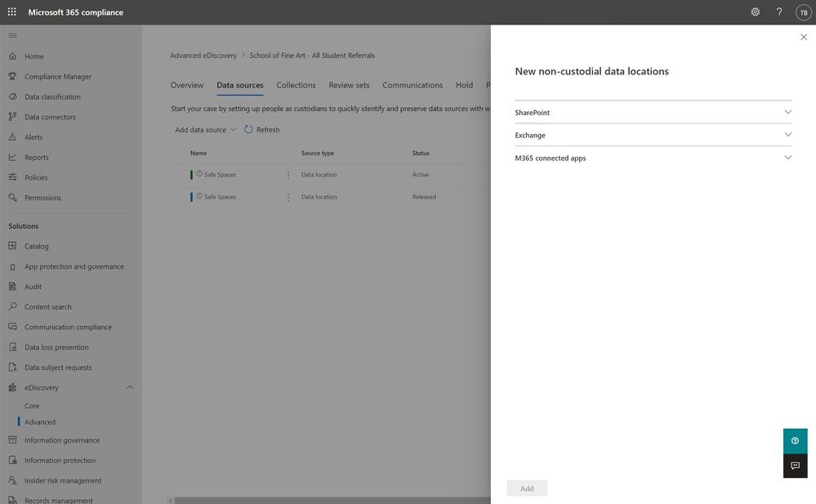Image resolution: width=816 pixels, height=504 pixels.
Task: Open School of Fine Art breadcrumb
Action: click(x=312, y=56)
